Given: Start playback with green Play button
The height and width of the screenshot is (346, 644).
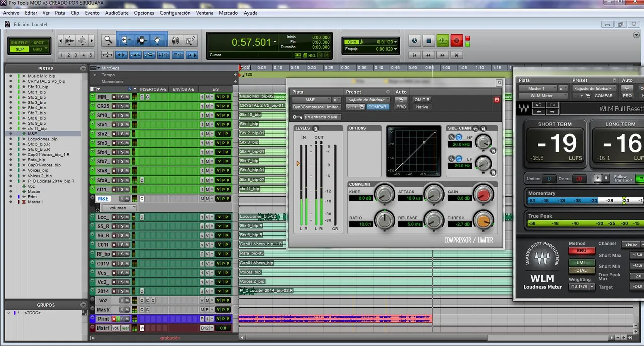Looking at the screenshot, I should pos(443,41).
